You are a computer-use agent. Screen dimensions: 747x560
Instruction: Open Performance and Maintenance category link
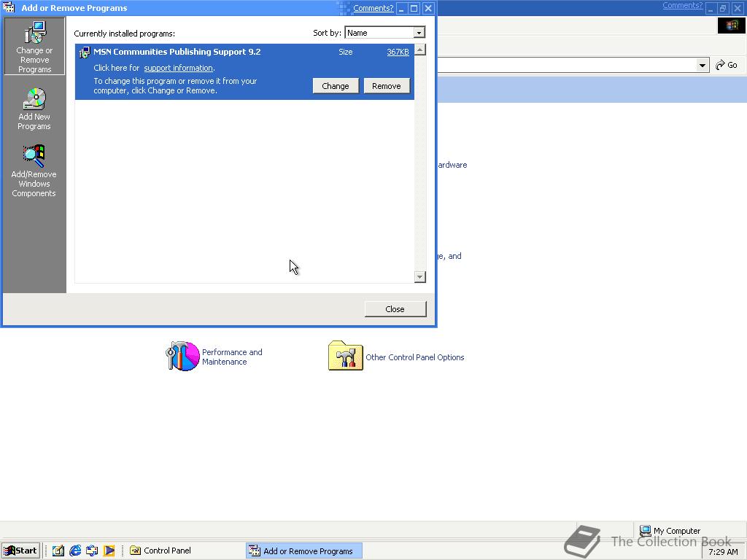tap(232, 357)
